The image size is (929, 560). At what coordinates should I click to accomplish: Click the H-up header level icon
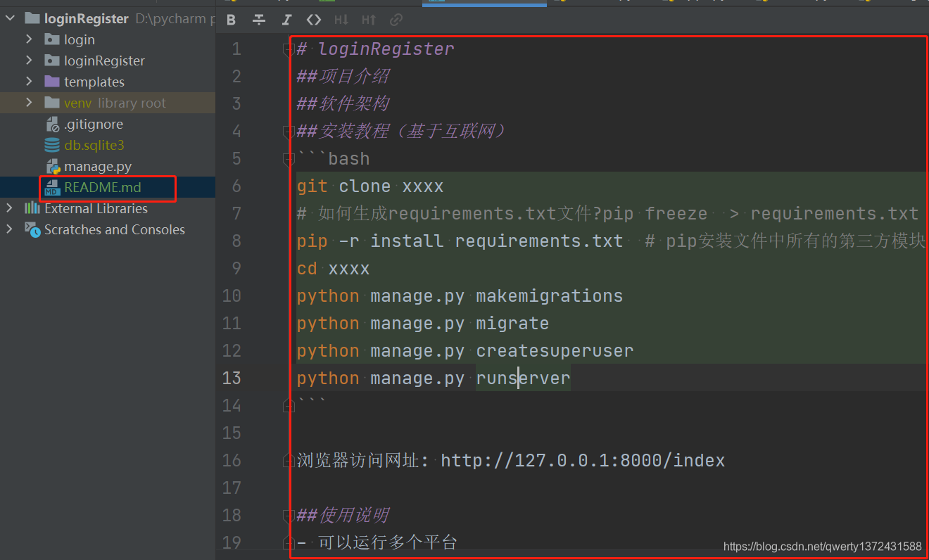click(369, 20)
